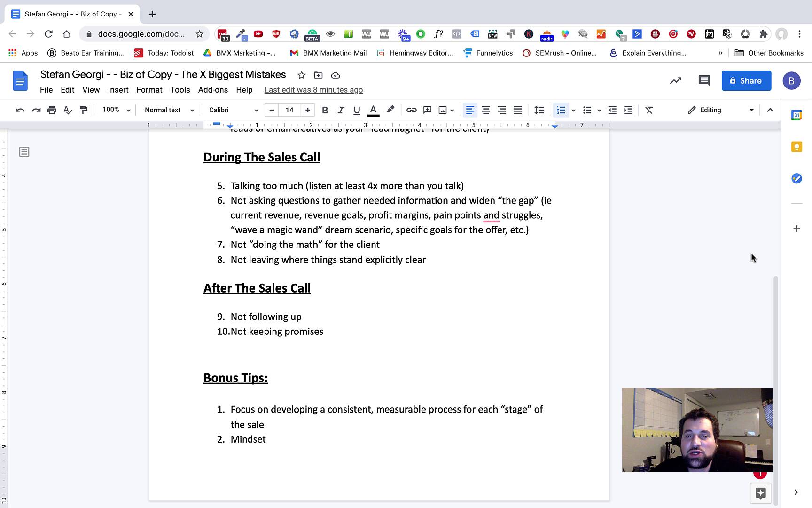Click the Undo arrow icon
This screenshot has height=508, width=812.
coord(20,110)
